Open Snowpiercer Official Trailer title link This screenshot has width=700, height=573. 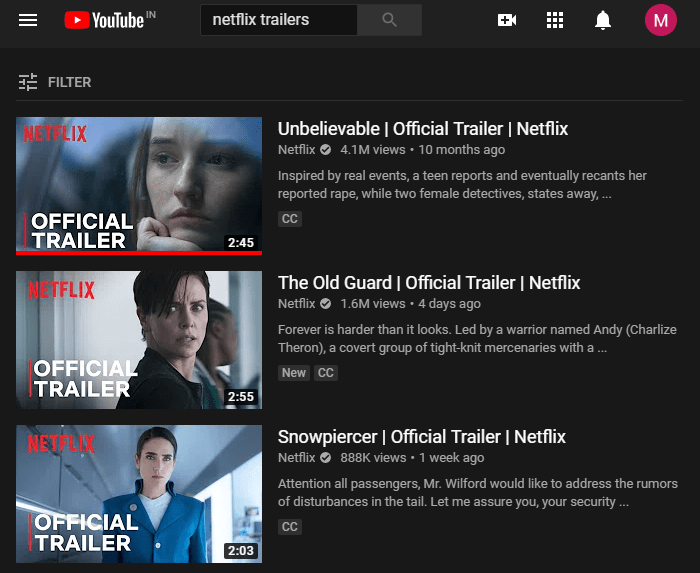(x=421, y=437)
